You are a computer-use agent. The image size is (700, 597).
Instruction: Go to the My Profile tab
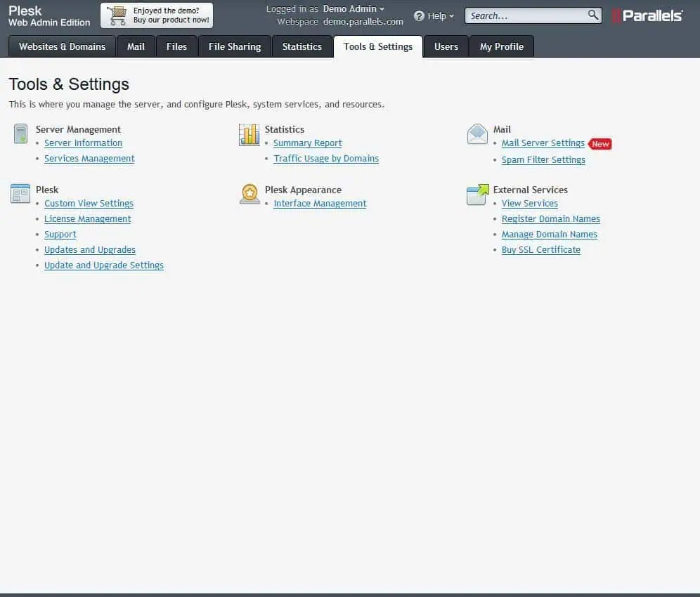(502, 46)
